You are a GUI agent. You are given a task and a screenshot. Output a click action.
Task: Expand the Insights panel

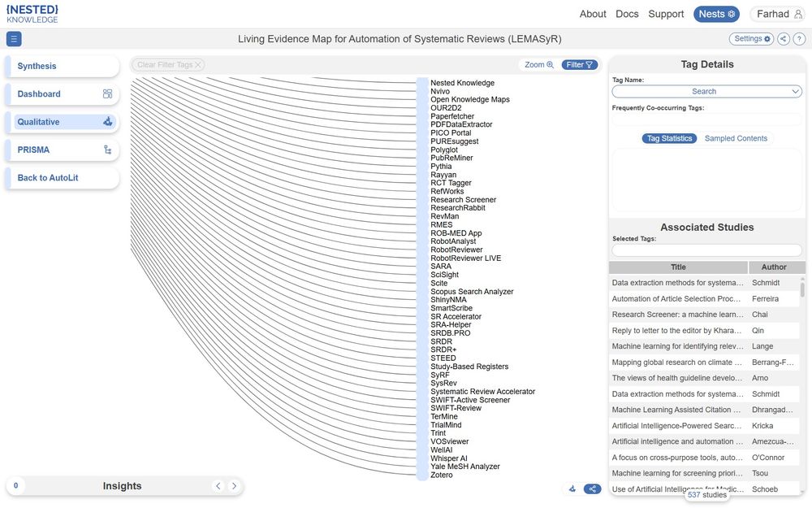(122, 486)
